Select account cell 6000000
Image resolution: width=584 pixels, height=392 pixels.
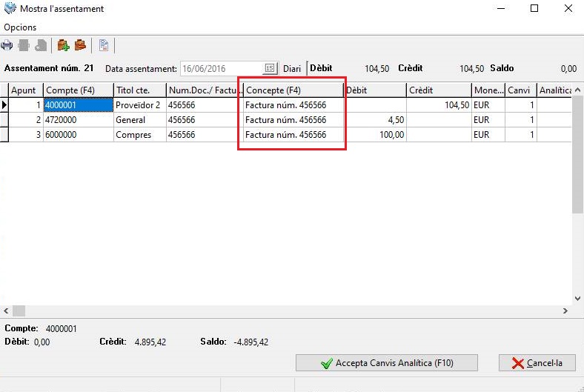(79, 135)
